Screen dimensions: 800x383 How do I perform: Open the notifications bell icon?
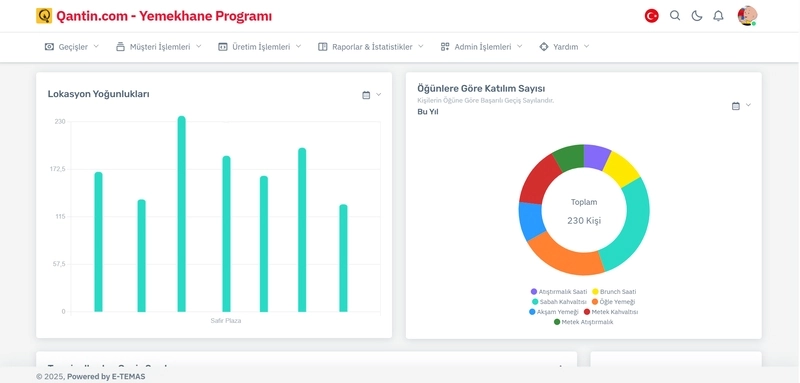pos(718,16)
